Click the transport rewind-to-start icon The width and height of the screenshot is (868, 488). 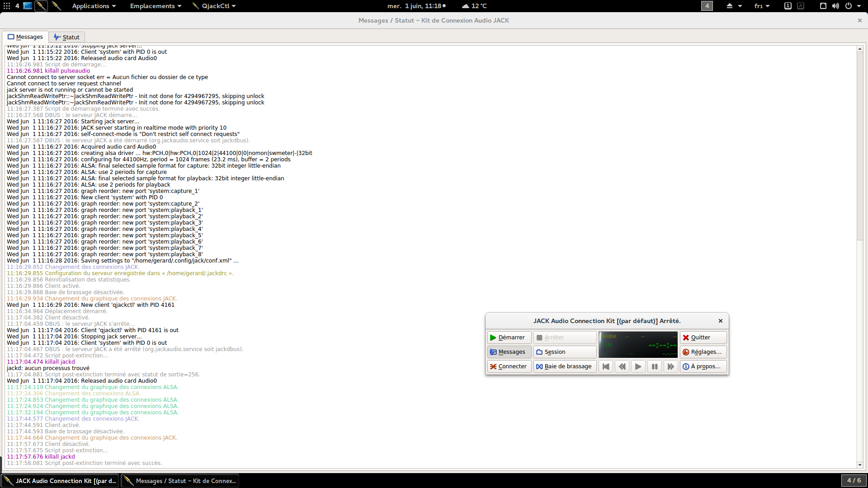point(606,366)
